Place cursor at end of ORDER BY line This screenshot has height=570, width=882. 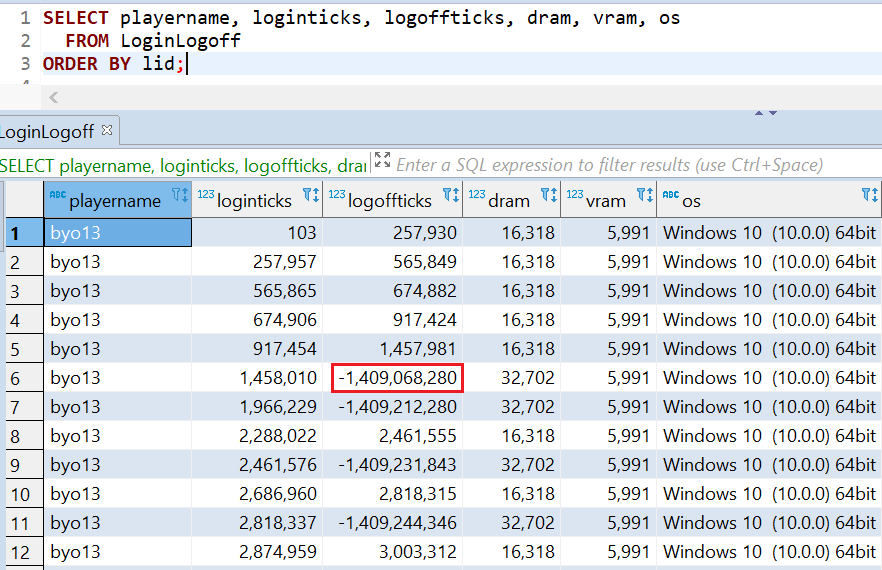click(188, 64)
